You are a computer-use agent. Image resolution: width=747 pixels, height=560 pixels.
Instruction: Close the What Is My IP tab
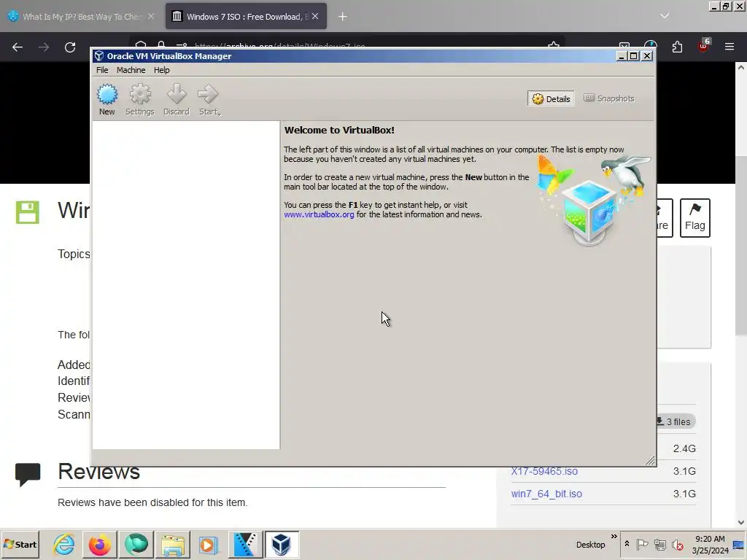(x=151, y=16)
